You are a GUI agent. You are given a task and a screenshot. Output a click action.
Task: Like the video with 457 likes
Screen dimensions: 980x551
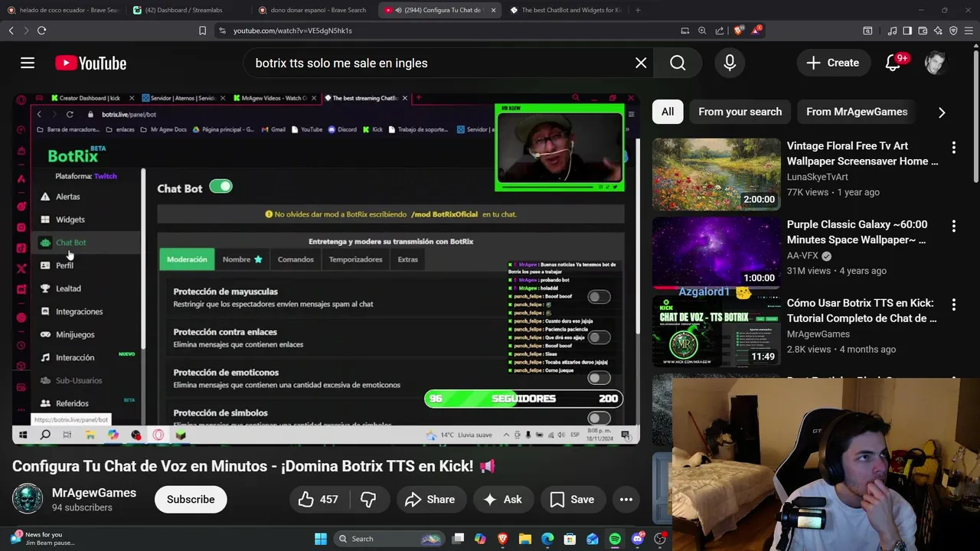[x=318, y=499]
